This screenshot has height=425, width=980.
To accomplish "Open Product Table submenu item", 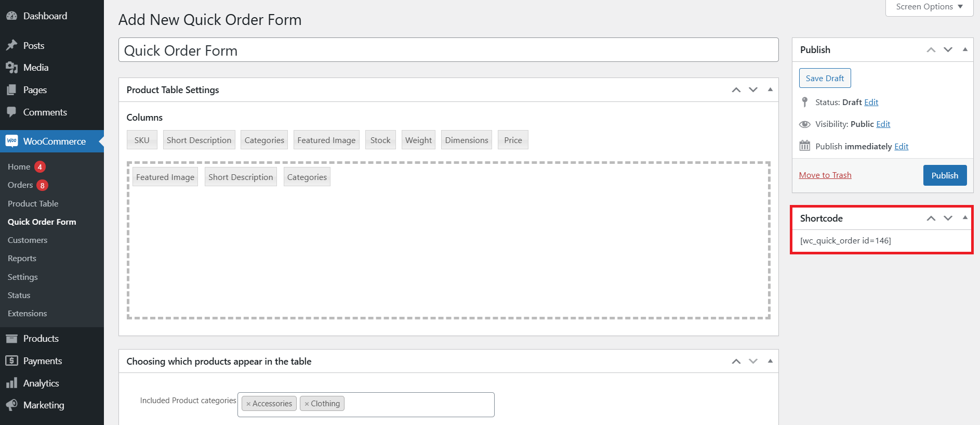I will coord(33,204).
